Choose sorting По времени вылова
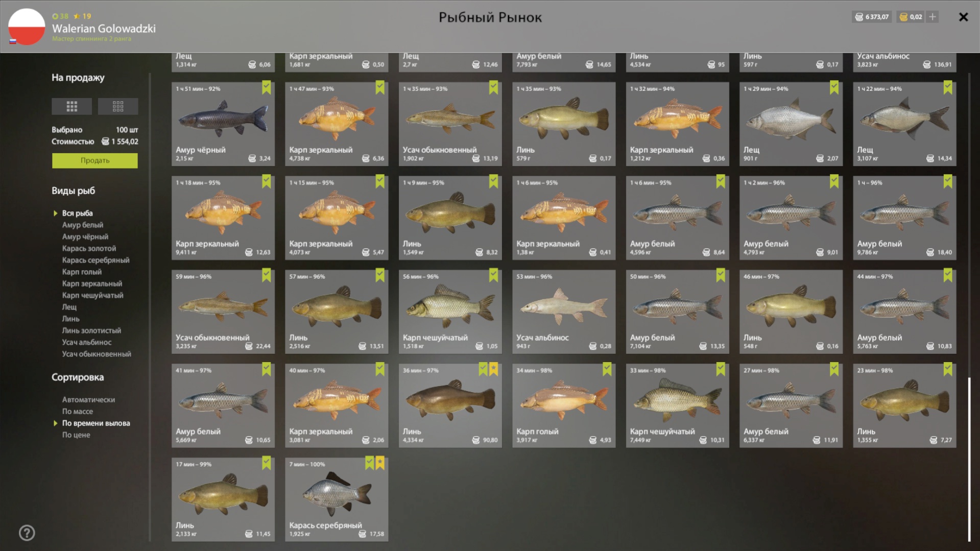This screenshot has height=551, width=980. pos(96,423)
